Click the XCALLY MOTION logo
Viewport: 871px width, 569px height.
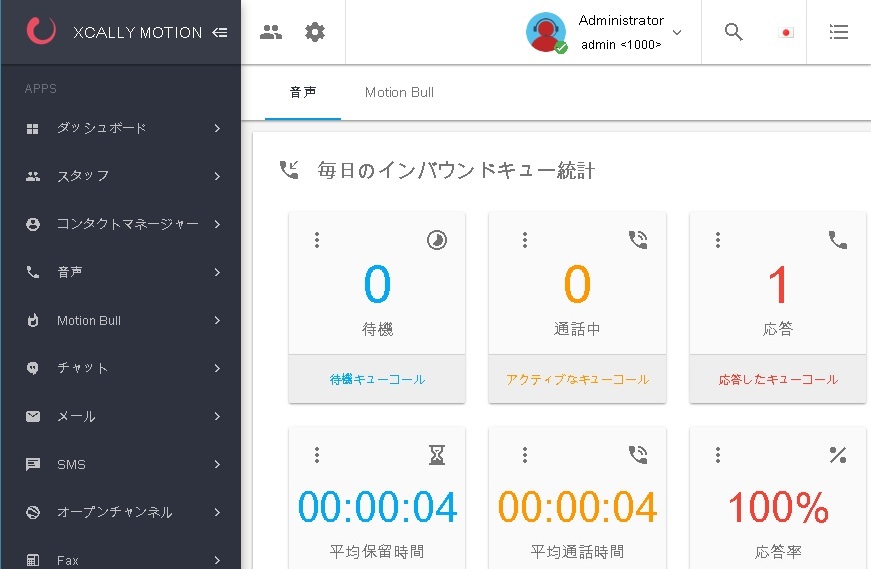[x=41, y=32]
